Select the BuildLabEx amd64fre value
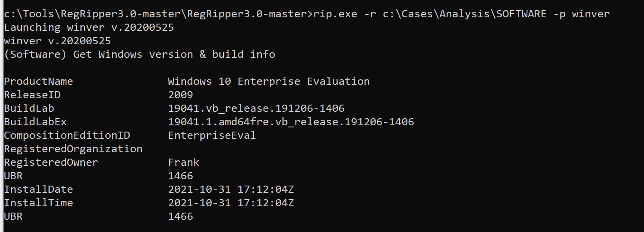 [291, 122]
